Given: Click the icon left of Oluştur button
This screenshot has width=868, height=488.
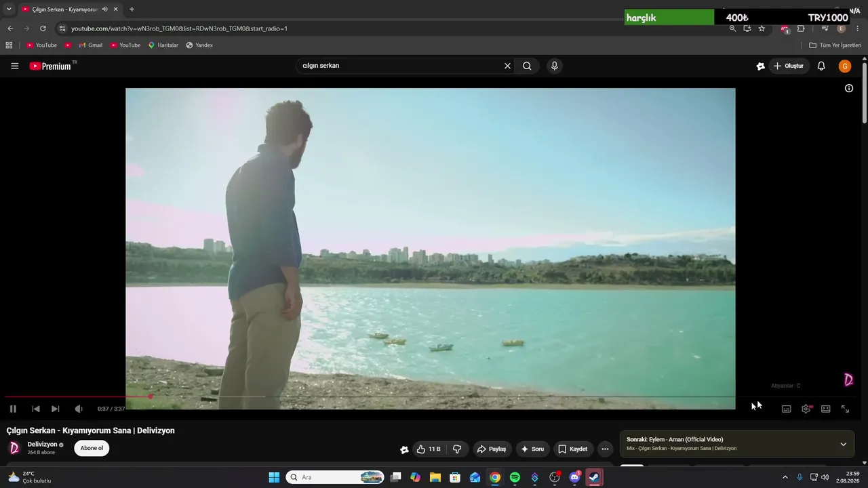Looking at the screenshot, I should 760,66.
